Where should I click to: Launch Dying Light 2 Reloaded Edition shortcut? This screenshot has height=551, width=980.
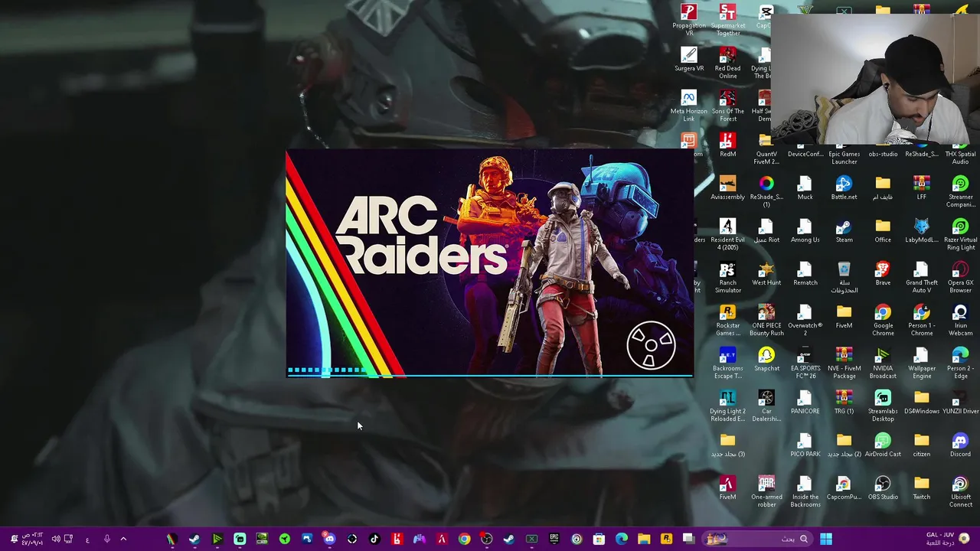point(727,405)
